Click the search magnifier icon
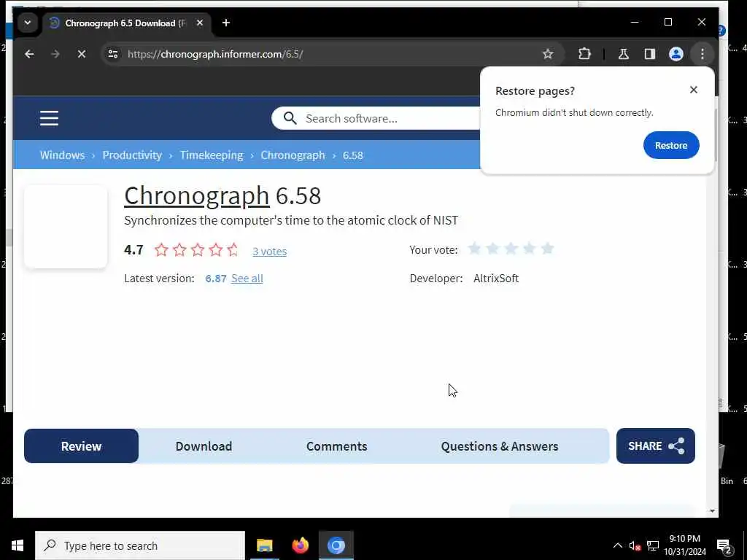747x560 pixels. coord(290,118)
